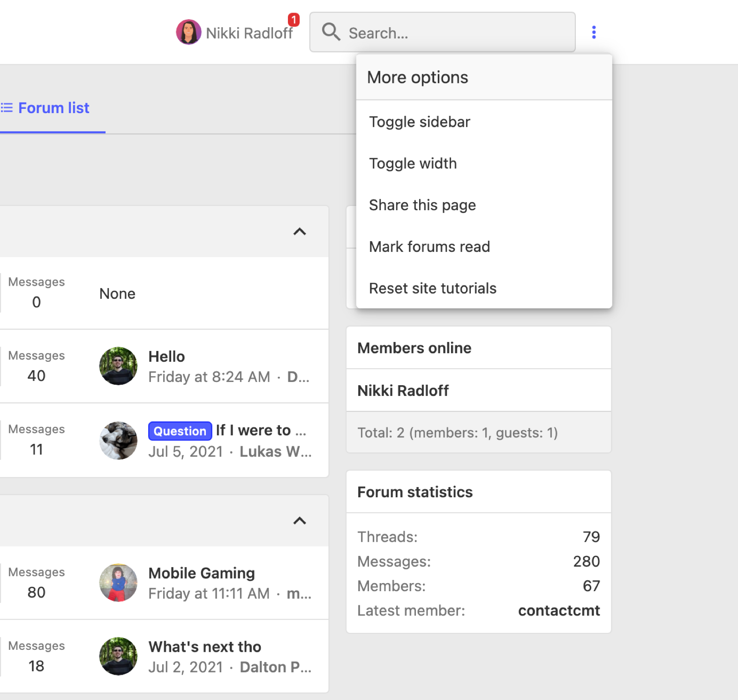Click avatar beside What's next tho
The width and height of the screenshot is (738, 700).
(x=118, y=656)
